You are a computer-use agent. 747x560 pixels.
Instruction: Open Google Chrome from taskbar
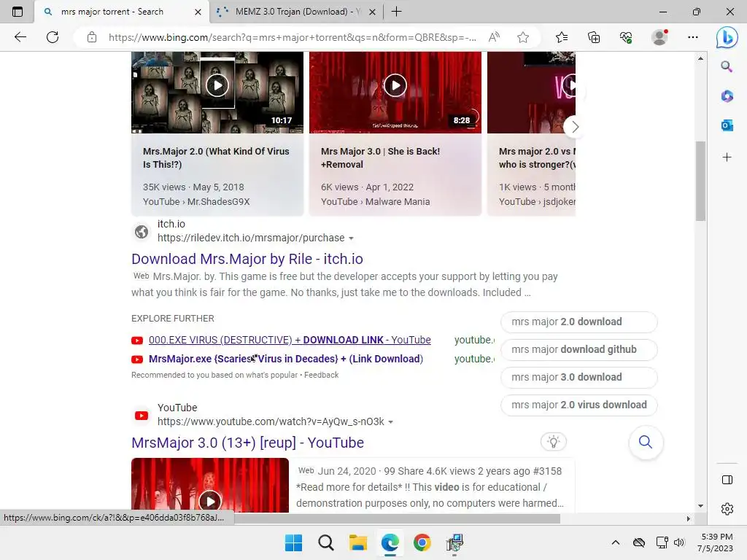pyautogui.click(x=422, y=542)
